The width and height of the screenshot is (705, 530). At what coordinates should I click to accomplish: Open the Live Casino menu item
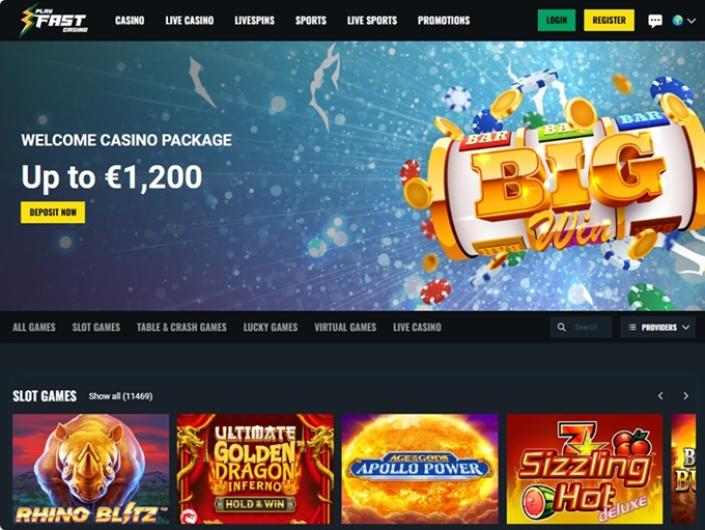point(189,20)
